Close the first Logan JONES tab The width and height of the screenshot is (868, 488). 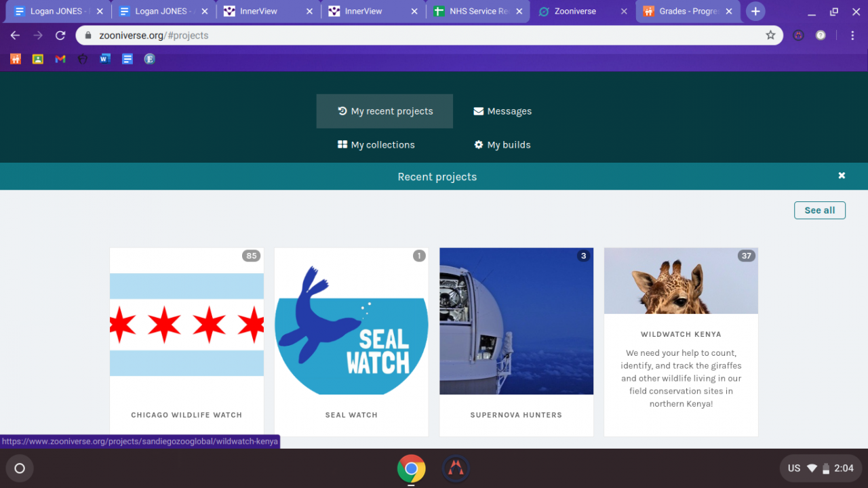tap(100, 12)
